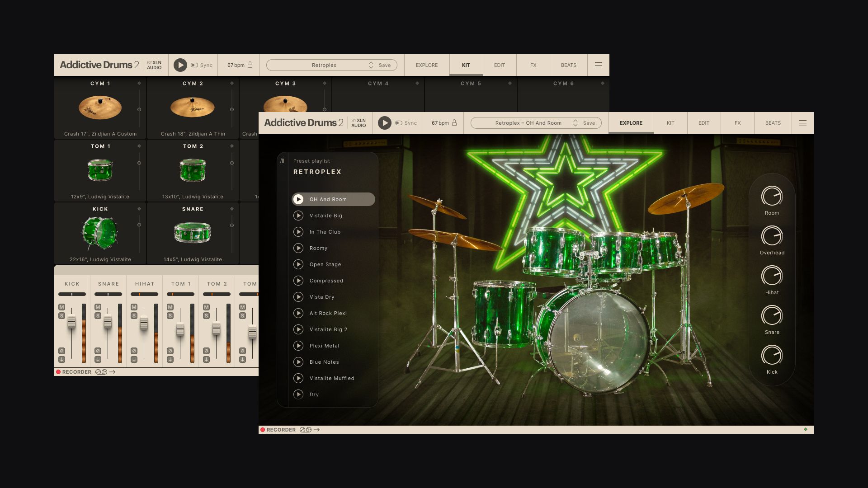Mute the SNARE mixer channel
The width and height of the screenshot is (868, 488).
pos(98,307)
